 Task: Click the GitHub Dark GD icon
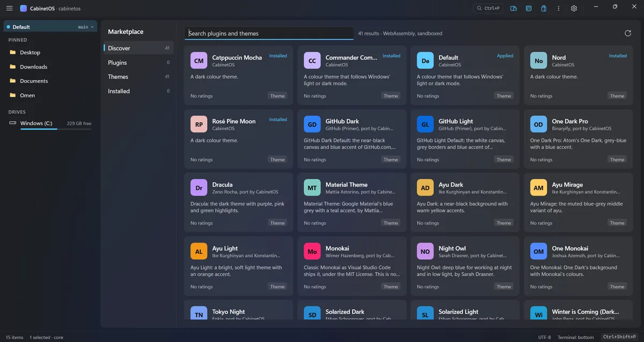(x=312, y=124)
